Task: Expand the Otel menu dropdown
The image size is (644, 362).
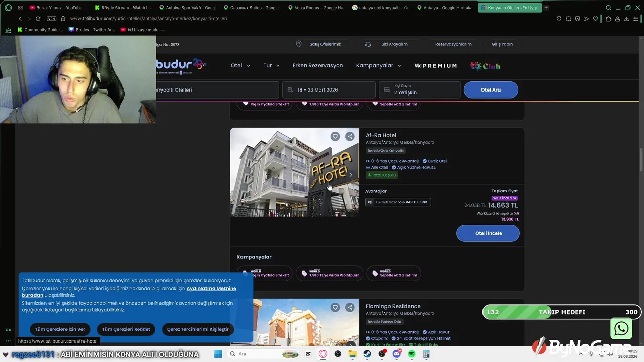Action: tap(240, 66)
